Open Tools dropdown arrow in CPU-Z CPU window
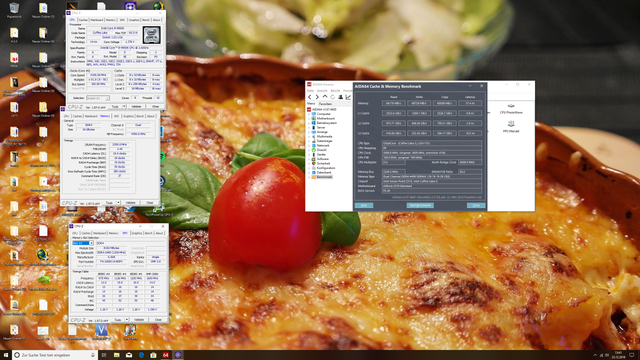The height and width of the screenshot is (360, 640). (124, 107)
